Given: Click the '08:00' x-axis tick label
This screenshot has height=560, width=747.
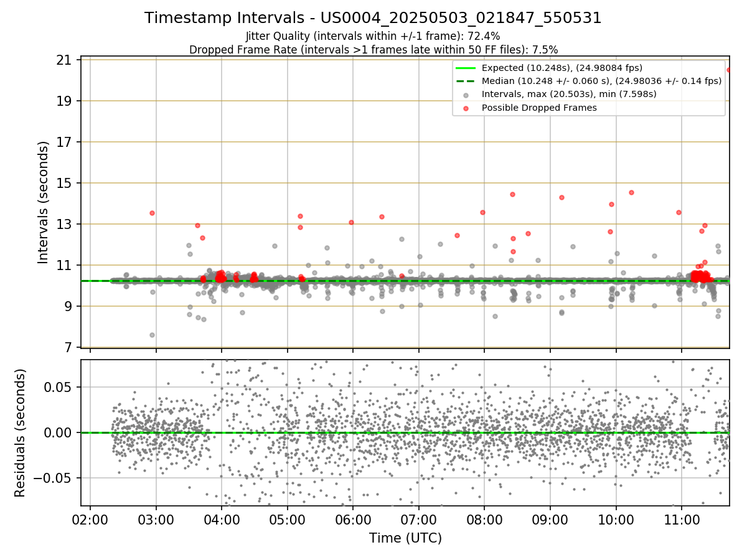Looking at the screenshot, I should point(484,520).
